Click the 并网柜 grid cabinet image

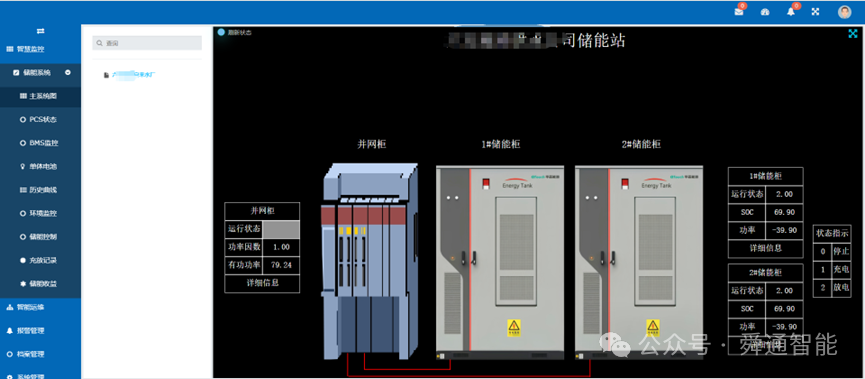coord(370,258)
